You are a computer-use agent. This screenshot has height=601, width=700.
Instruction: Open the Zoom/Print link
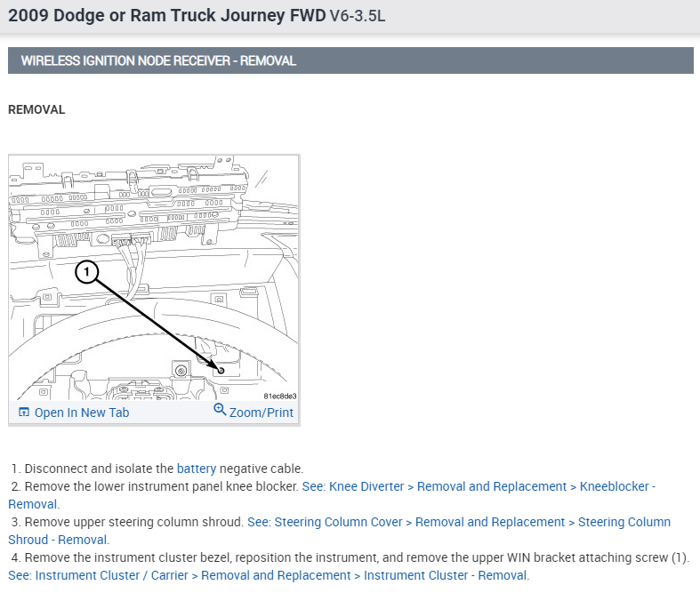(x=261, y=413)
